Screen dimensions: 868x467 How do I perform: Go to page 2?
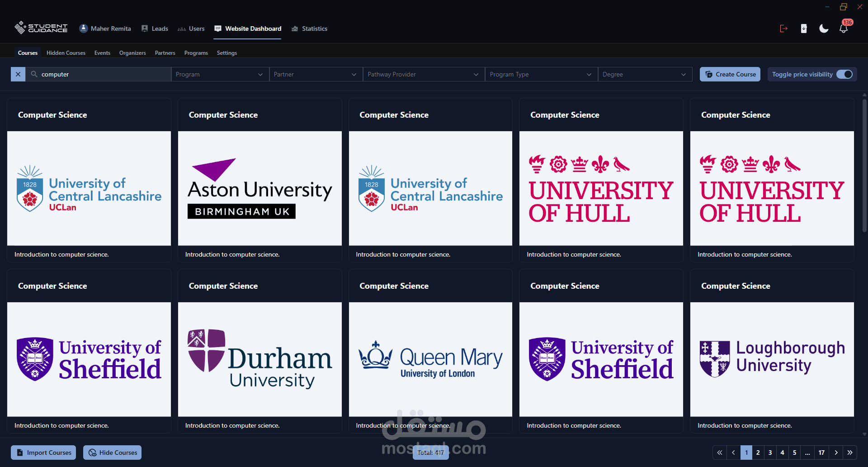758,453
